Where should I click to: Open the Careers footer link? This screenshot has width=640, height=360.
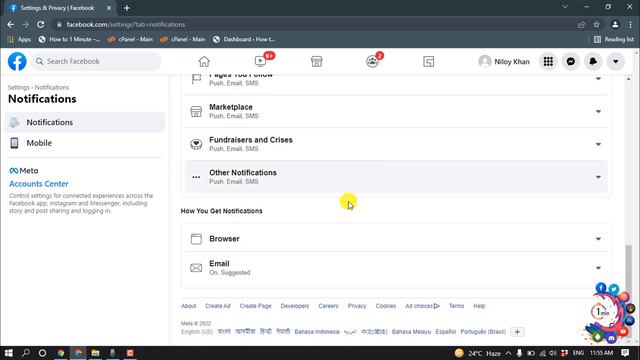click(x=328, y=306)
